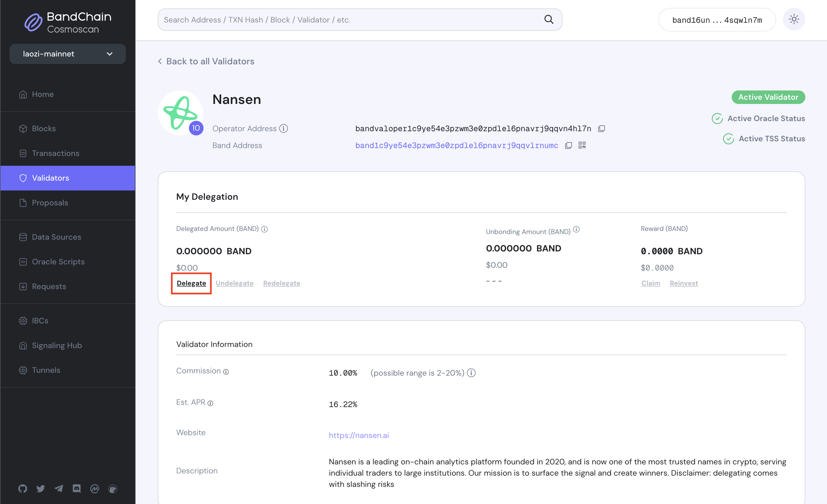The height and width of the screenshot is (504, 827).
Task: Open the Telegram paper-plane icon link
Action: point(59,489)
